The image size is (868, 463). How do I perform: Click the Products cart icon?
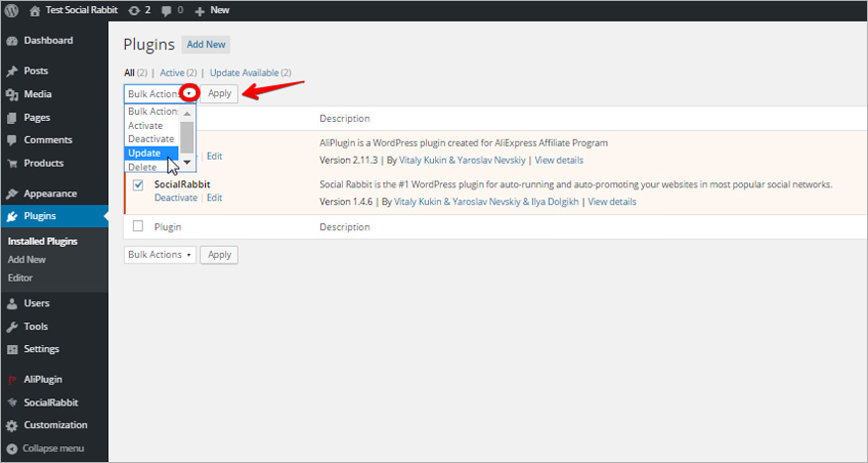12,164
